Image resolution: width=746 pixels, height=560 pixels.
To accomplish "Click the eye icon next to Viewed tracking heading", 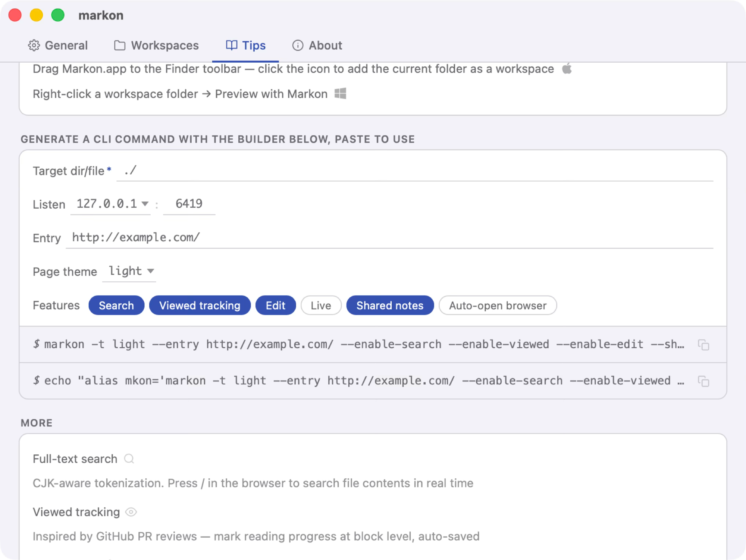I will [x=131, y=512].
